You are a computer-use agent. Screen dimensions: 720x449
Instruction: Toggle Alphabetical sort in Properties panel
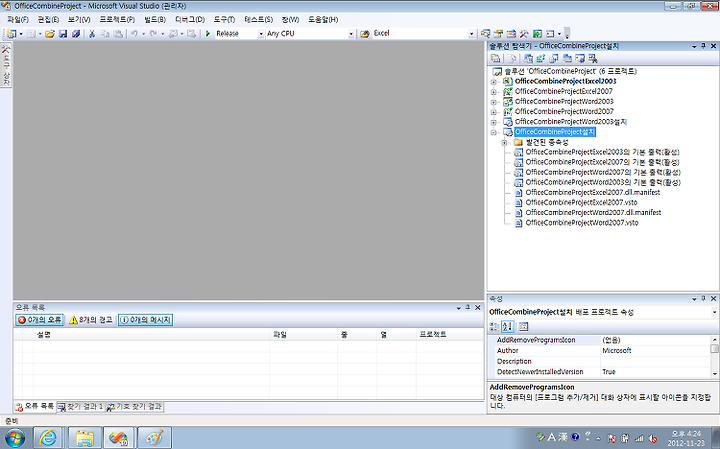click(x=507, y=326)
